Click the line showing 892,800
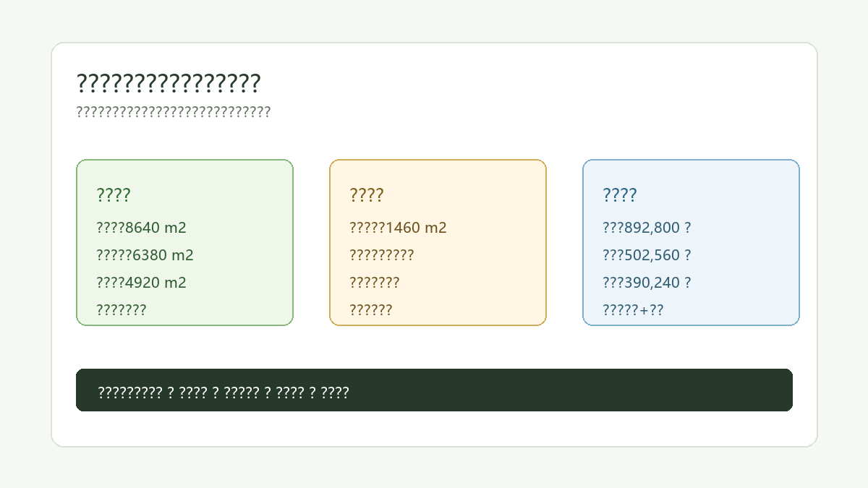This screenshot has height=488, width=868. [647, 228]
